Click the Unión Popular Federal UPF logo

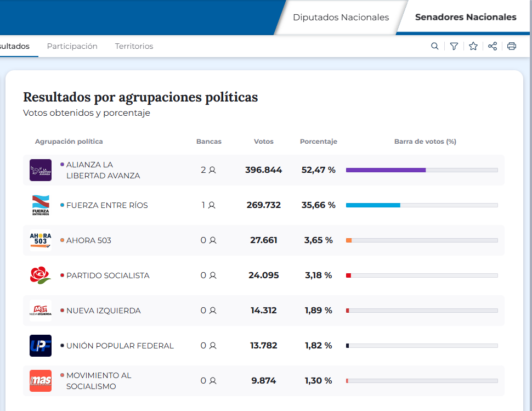pos(41,346)
